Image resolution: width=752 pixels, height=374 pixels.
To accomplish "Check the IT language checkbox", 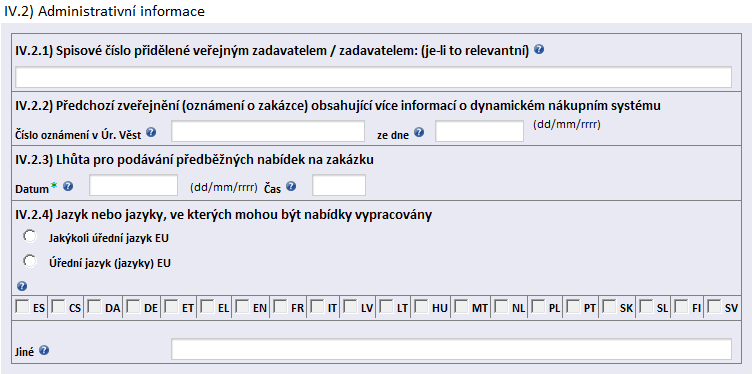I will coord(317,306).
